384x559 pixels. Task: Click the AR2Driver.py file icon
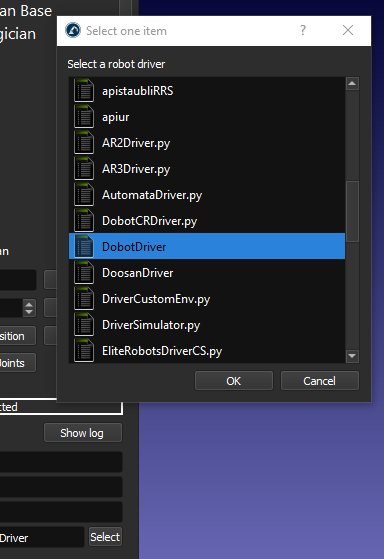84,143
